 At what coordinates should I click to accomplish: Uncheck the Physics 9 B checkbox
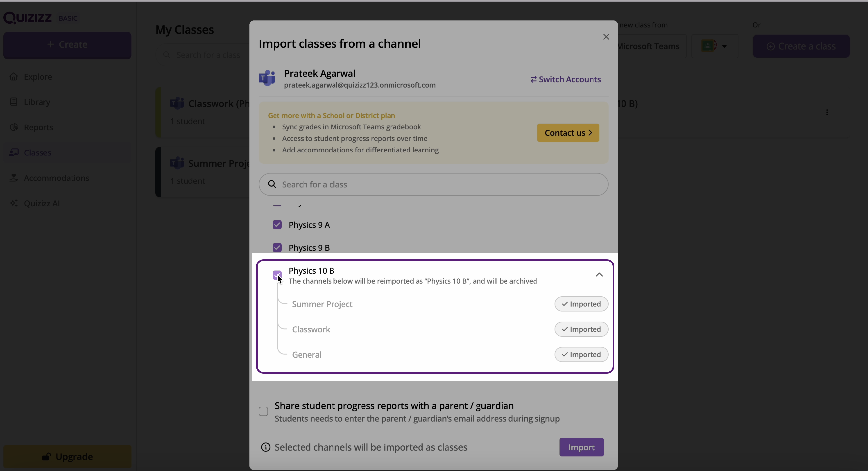point(277,248)
